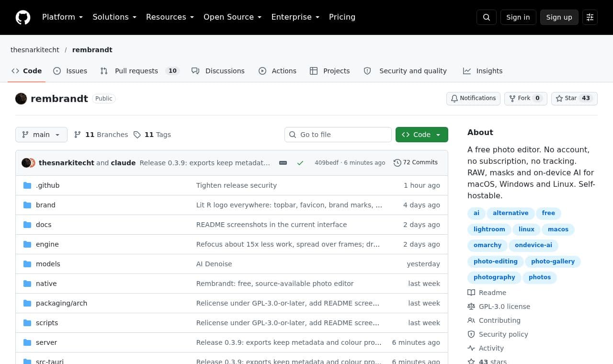Open the main branch selector
Screen dimensions: 613x364
pos(41,135)
